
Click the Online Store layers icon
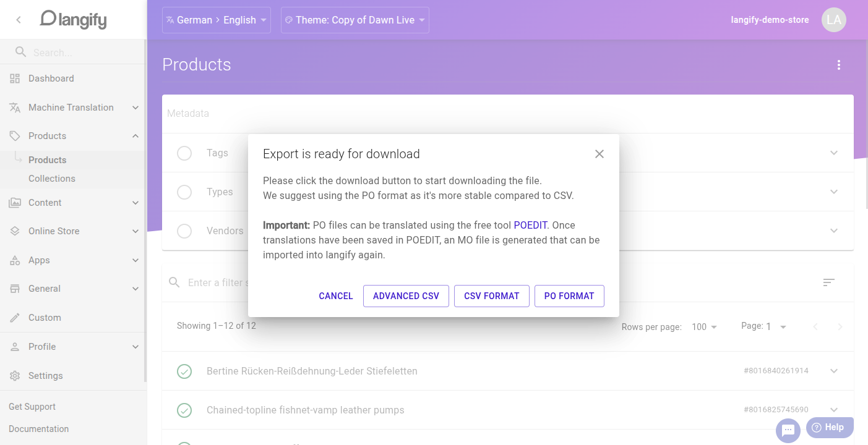coord(15,231)
